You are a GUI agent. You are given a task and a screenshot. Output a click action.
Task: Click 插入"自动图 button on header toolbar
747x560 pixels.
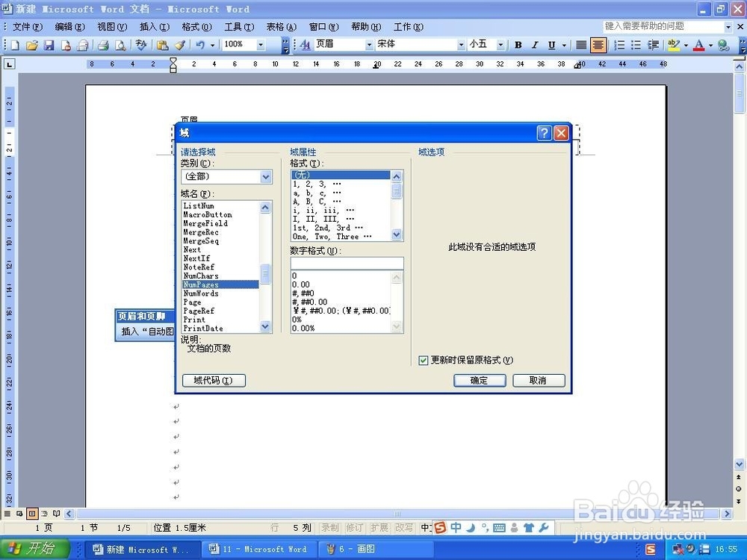tap(147, 332)
